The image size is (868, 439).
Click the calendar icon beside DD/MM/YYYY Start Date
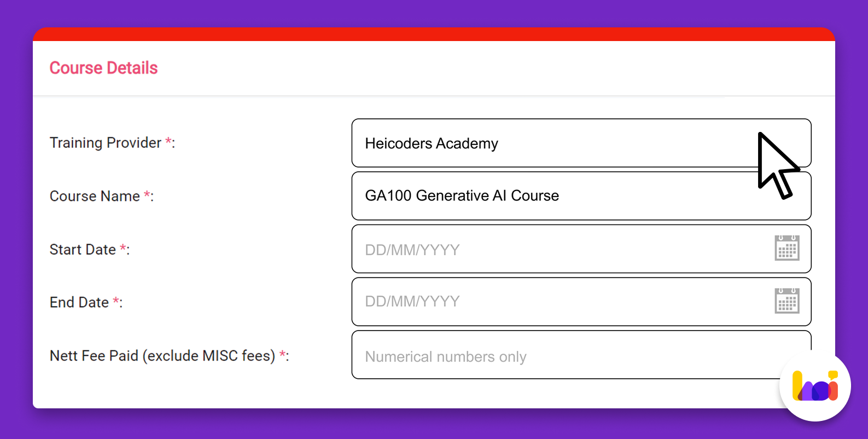coord(787,249)
